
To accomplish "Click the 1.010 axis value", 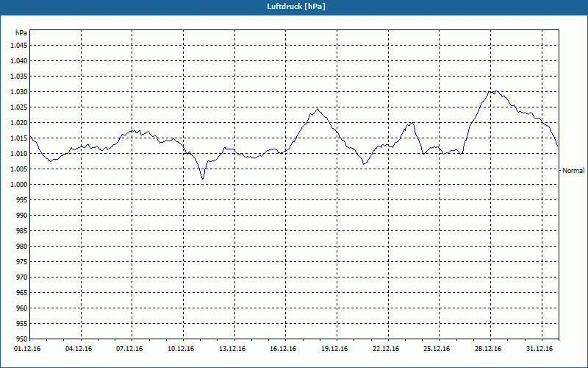I will (x=19, y=154).
